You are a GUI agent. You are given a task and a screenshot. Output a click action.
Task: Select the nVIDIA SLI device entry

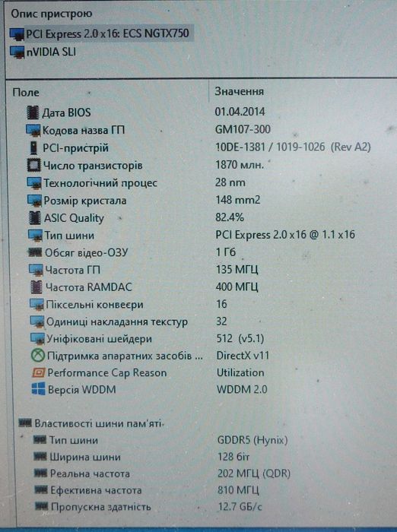43,52
